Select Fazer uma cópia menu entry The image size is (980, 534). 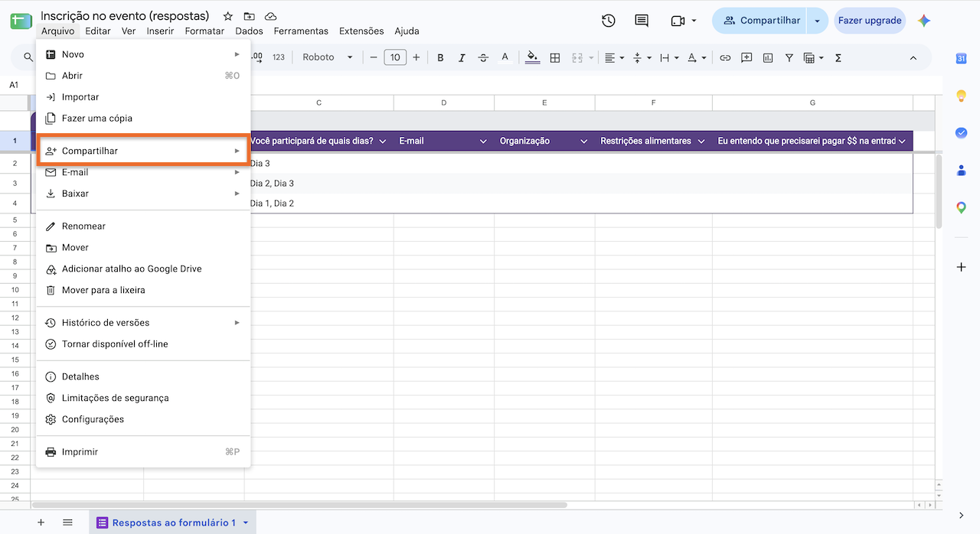[143, 119]
